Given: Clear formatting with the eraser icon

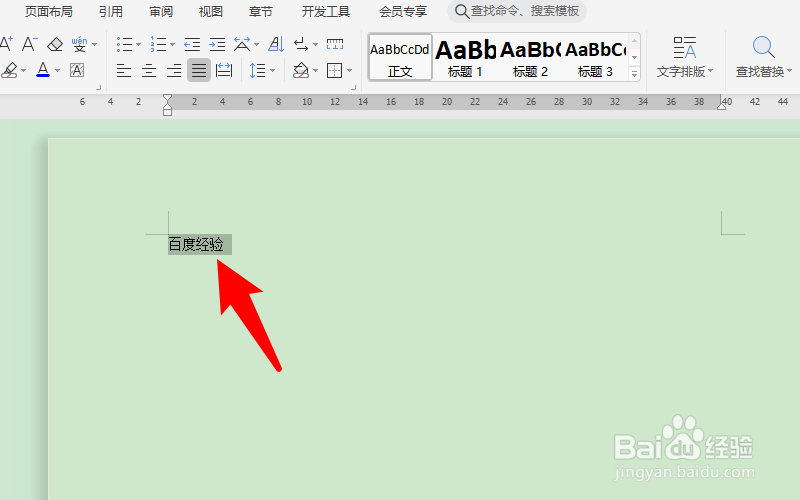Looking at the screenshot, I should pyautogui.click(x=55, y=44).
